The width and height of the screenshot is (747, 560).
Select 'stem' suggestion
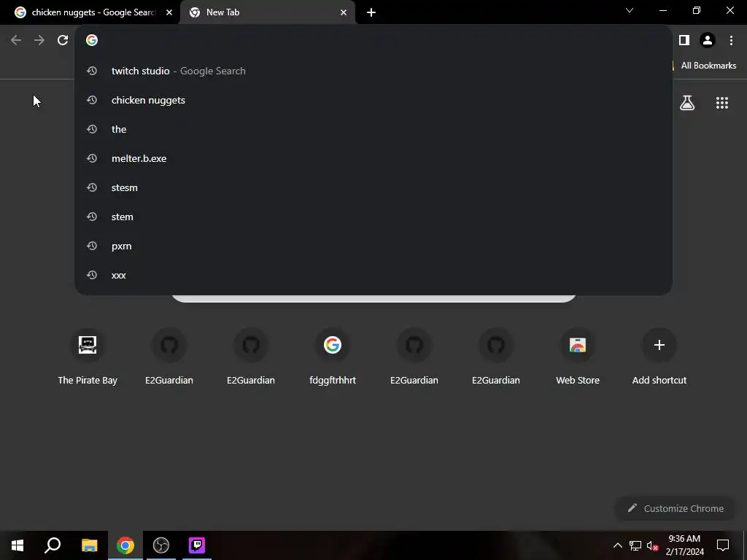pyautogui.click(x=373, y=217)
